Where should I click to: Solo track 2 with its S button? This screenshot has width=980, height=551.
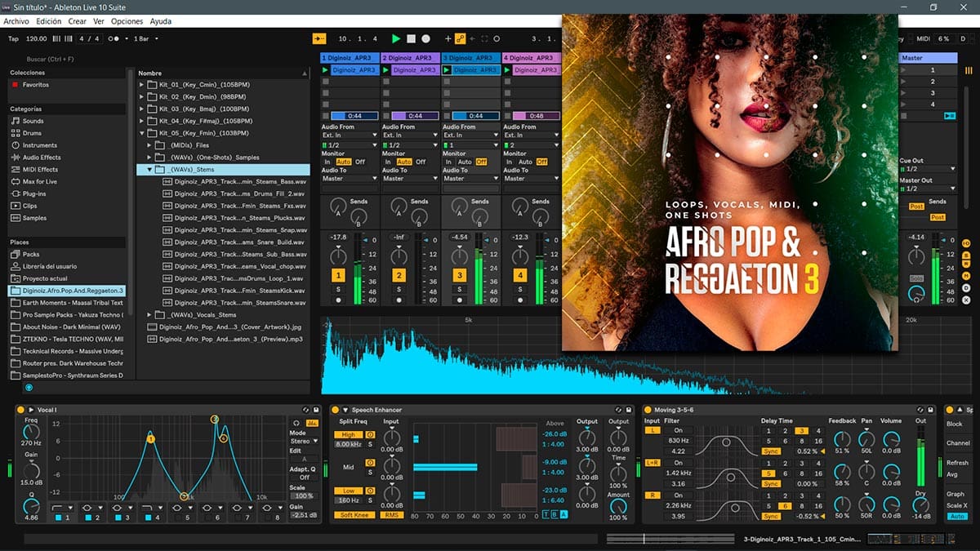[x=399, y=290]
